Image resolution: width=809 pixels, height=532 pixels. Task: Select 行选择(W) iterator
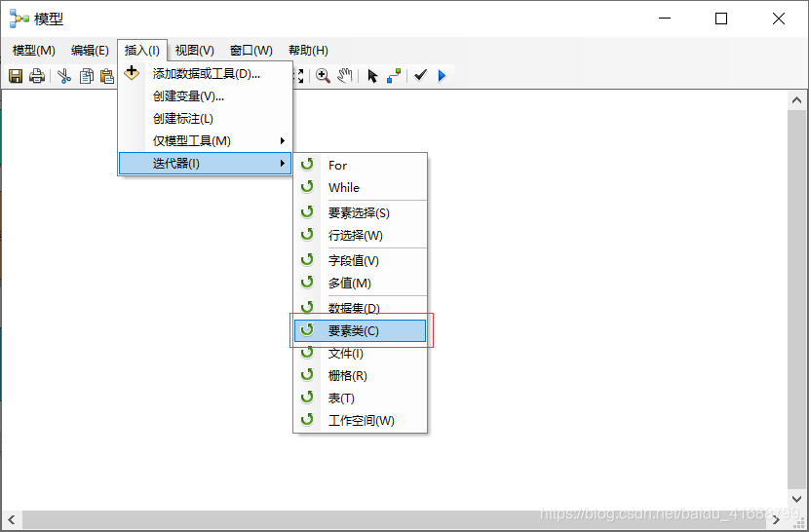[360, 235]
